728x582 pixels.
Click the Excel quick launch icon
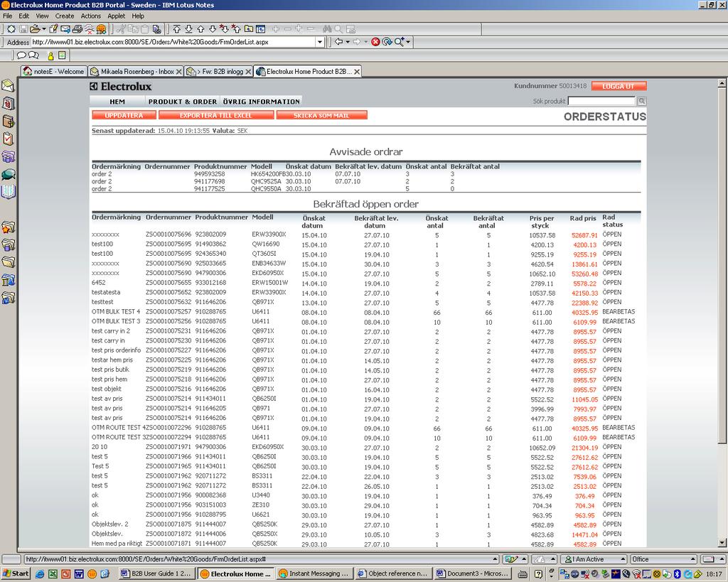point(53,573)
